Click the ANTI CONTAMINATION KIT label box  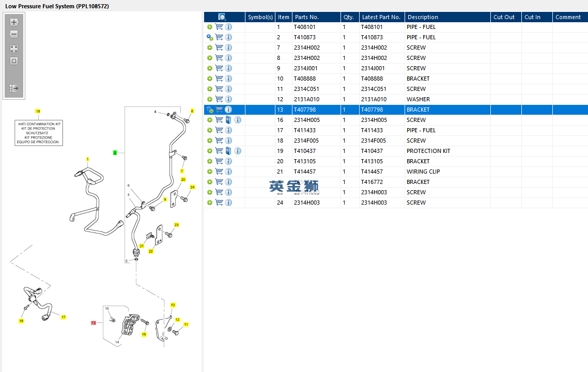click(x=39, y=133)
